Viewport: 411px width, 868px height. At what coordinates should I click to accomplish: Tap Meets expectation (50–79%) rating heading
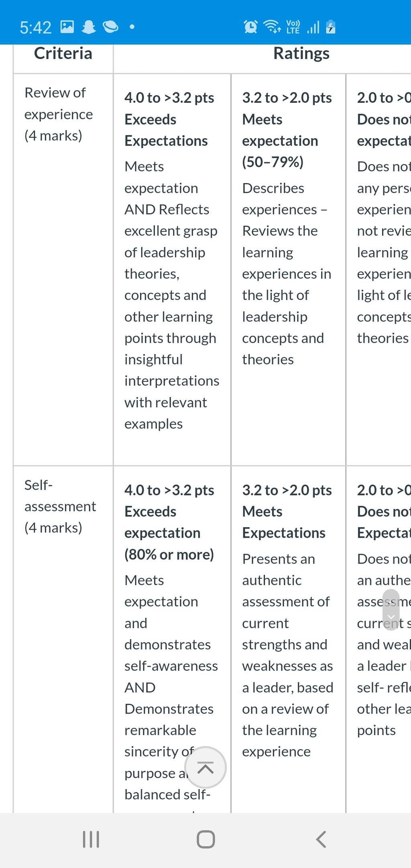[287, 130]
